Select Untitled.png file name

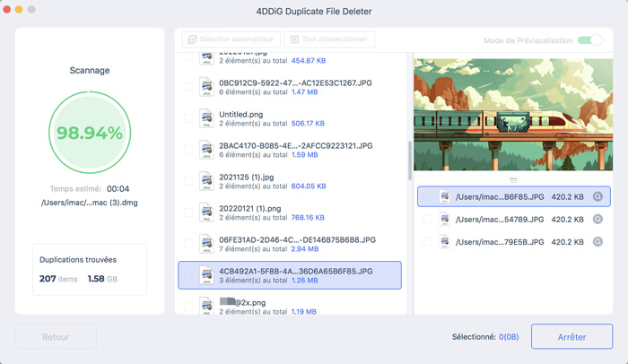point(241,115)
